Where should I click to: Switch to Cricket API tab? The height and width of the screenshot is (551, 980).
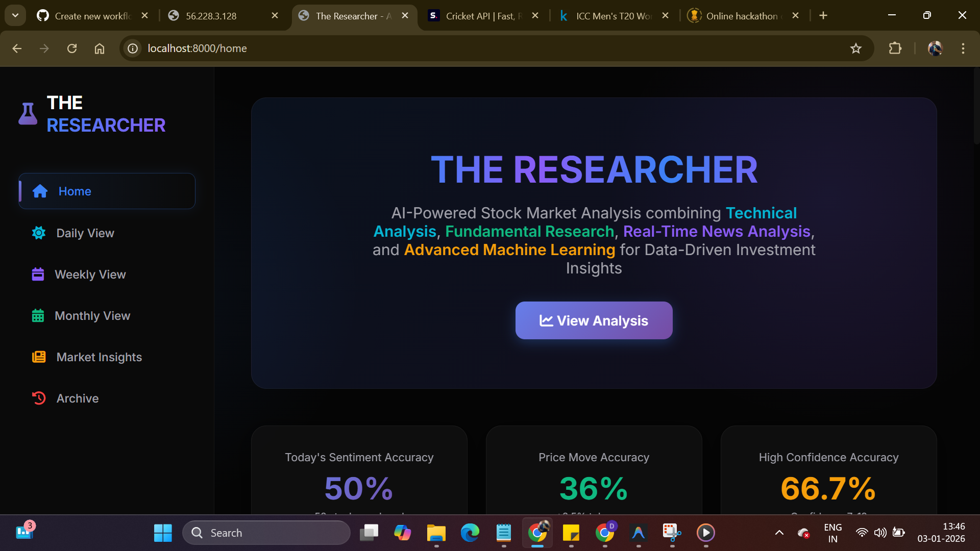tap(480, 16)
